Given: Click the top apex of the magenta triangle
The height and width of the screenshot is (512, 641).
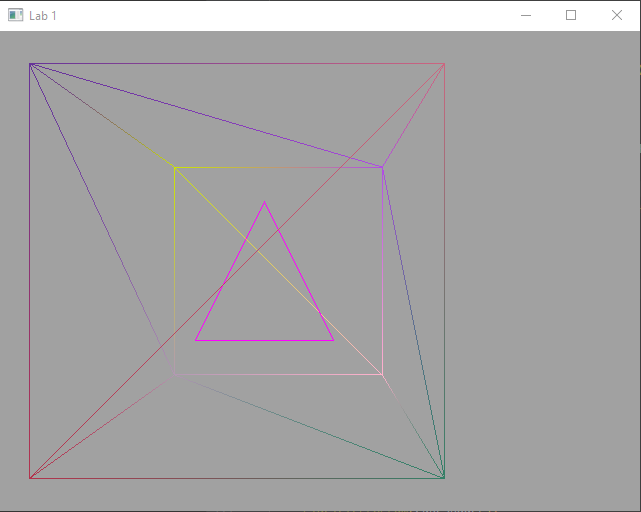Looking at the screenshot, I should pos(264,203).
